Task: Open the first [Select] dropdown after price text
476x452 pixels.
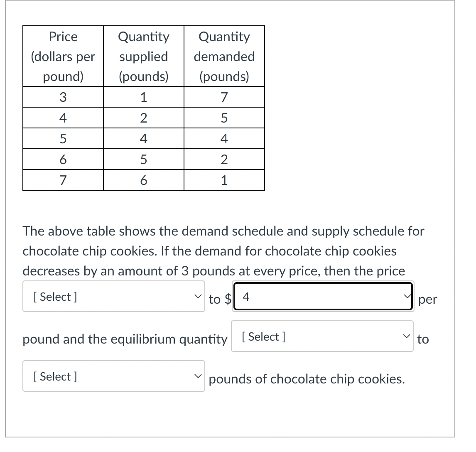Action: tap(113, 296)
